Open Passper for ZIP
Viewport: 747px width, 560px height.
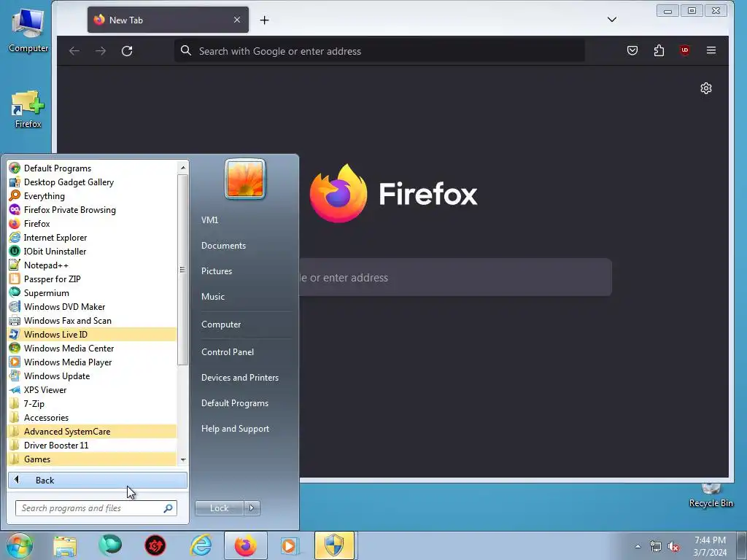tap(93, 279)
